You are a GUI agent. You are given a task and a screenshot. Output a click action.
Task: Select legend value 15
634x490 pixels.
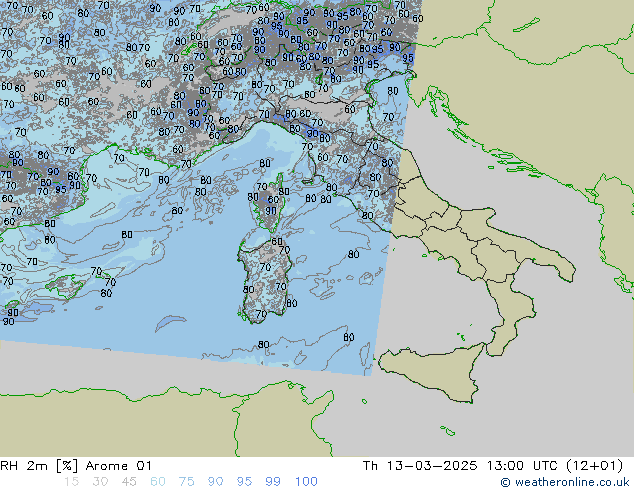[71, 482]
